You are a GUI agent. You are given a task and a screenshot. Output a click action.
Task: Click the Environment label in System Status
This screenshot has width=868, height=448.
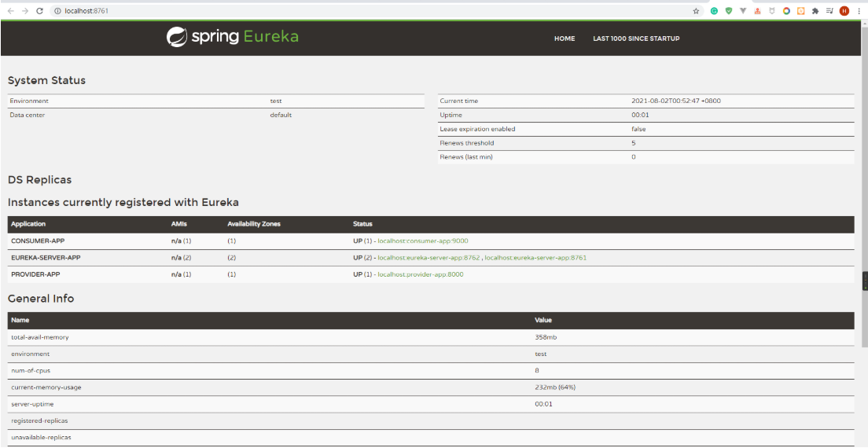29,101
